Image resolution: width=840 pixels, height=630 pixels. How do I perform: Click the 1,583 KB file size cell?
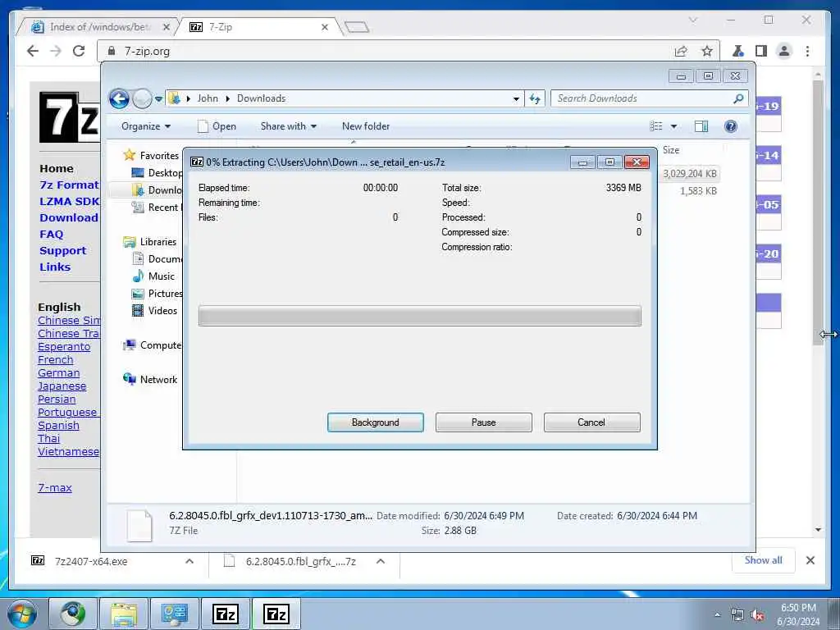tap(698, 190)
